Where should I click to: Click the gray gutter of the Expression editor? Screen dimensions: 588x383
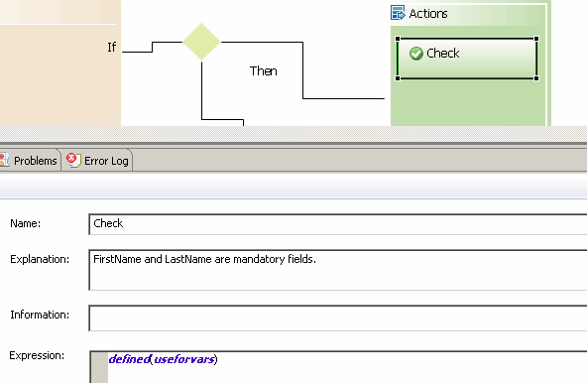tap(100, 367)
